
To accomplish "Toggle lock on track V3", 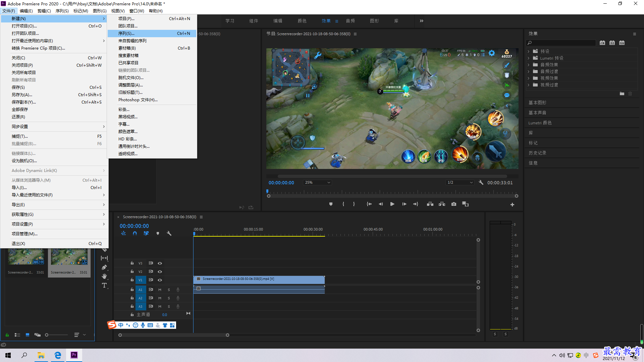I will [x=132, y=263].
